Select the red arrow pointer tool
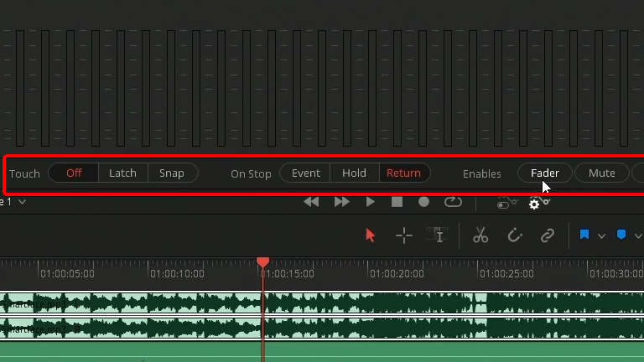Viewport: 644px width, 362px height. click(x=370, y=235)
